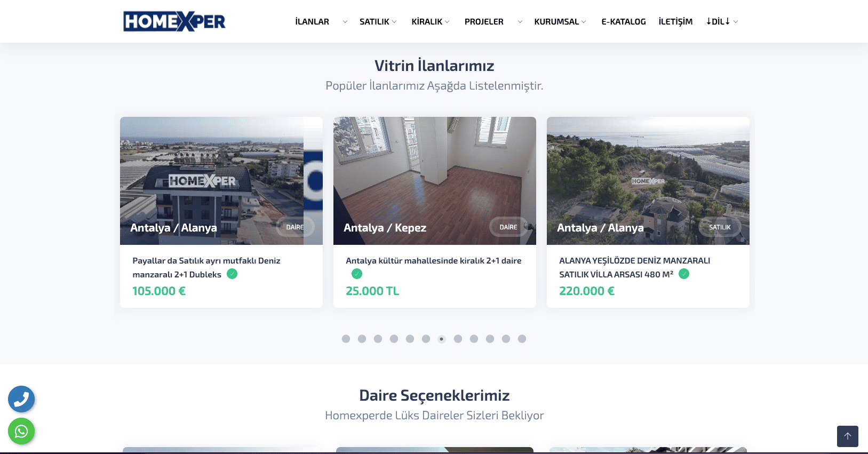Screen dimensions: 868x454
Task: Select the DİL language menu
Action: point(718,22)
